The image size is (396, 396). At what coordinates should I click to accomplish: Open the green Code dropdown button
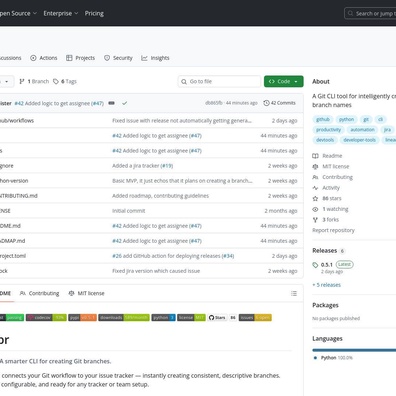click(x=284, y=81)
